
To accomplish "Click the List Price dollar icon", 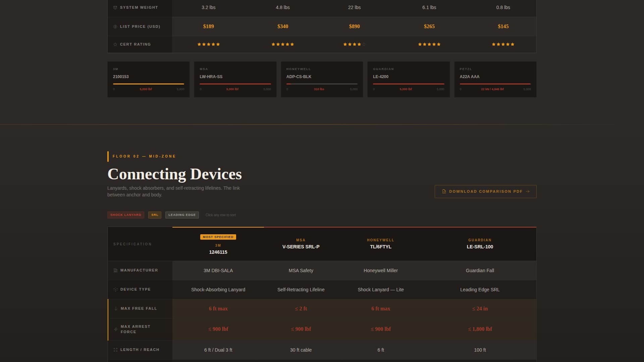I will point(115,26).
